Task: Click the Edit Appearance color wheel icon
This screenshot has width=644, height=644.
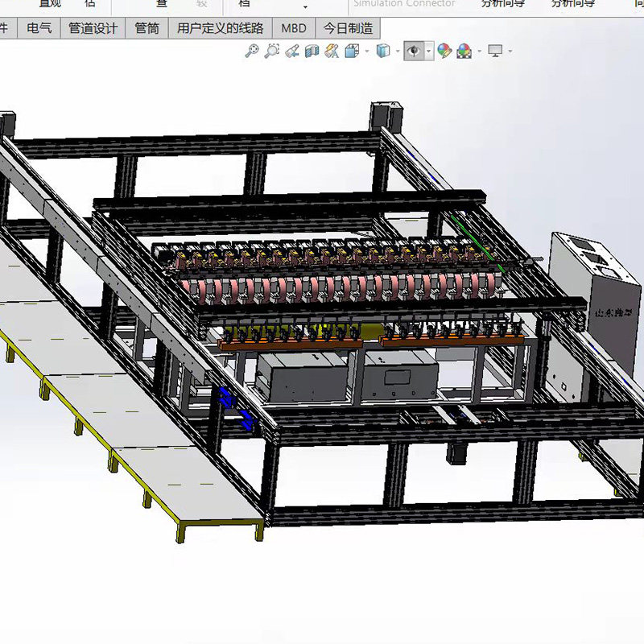Action: (x=444, y=52)
